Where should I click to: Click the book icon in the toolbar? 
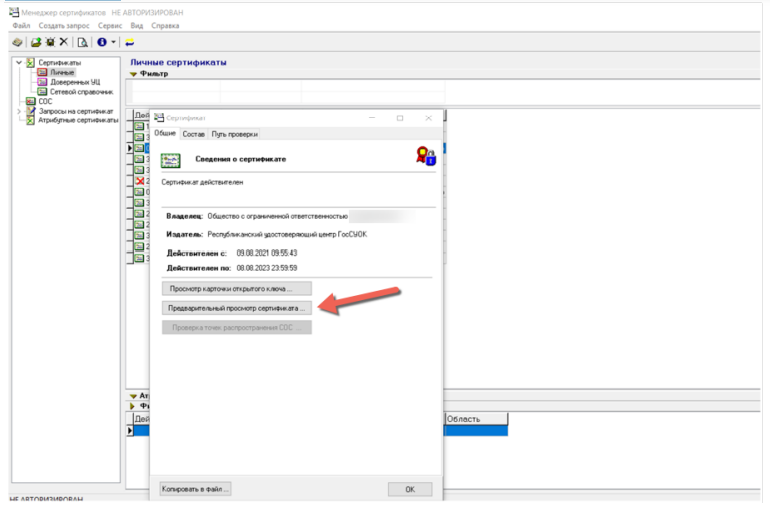pyautogui.click(x=17, y=42)
